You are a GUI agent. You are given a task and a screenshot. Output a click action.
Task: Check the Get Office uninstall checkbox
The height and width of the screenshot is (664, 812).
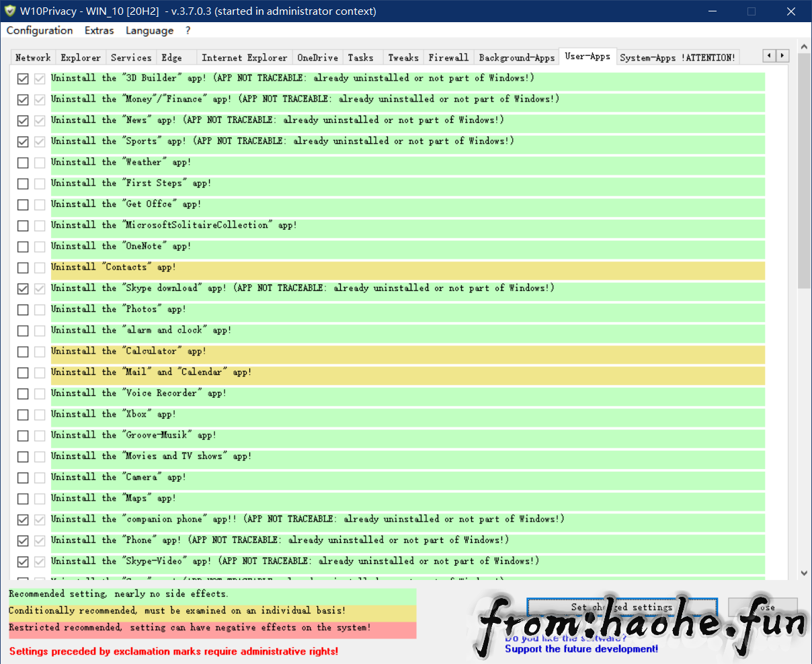[23, 204]
